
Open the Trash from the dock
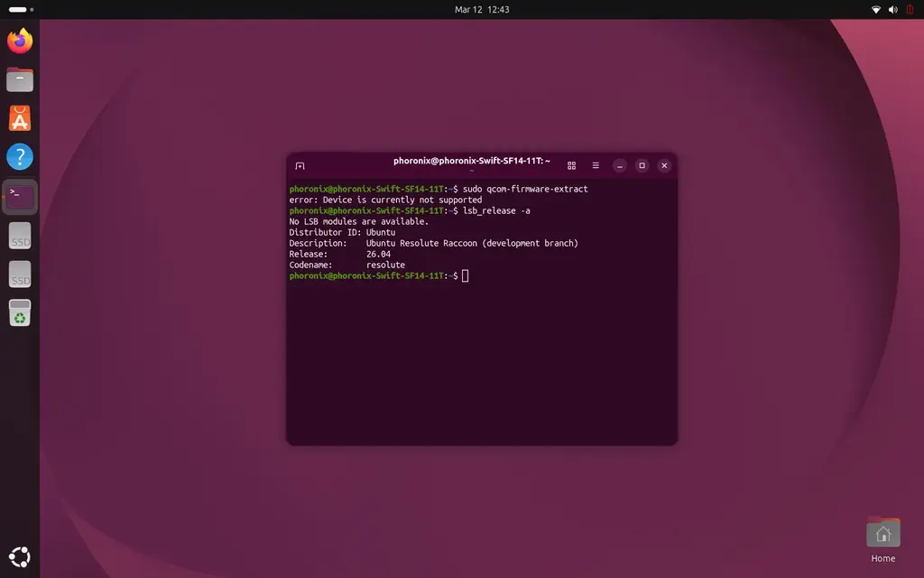[19, 313]
